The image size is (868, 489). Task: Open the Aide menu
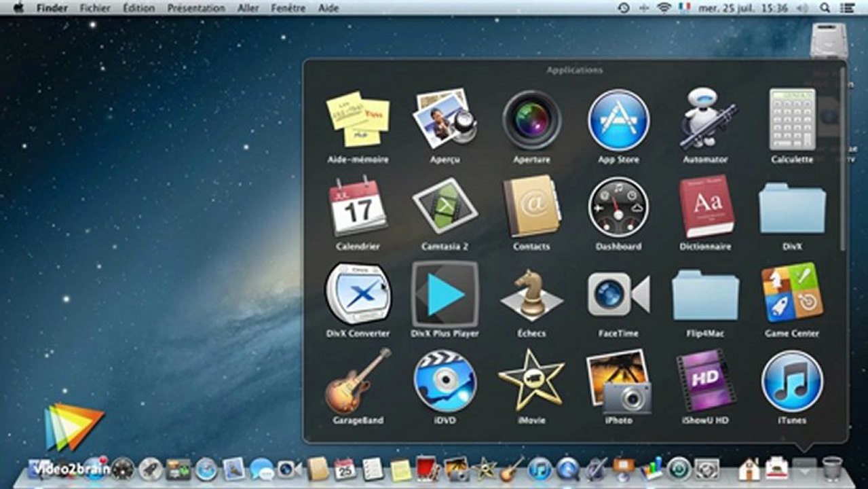point(328,8)
